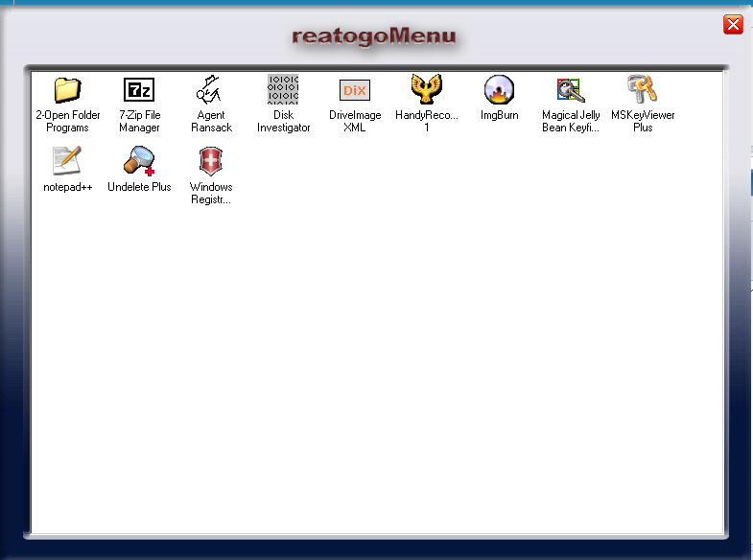Close the reatogoMenu window
The image size is (753, 560).
[x=733, y=25]
